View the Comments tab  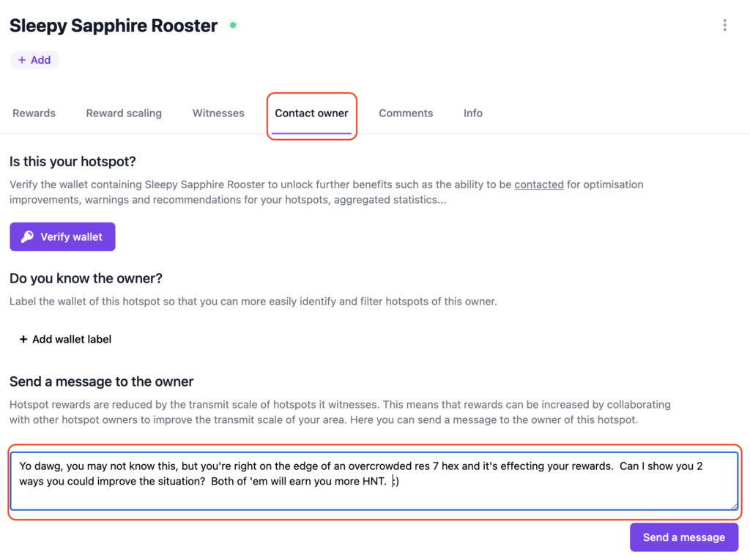406,113
